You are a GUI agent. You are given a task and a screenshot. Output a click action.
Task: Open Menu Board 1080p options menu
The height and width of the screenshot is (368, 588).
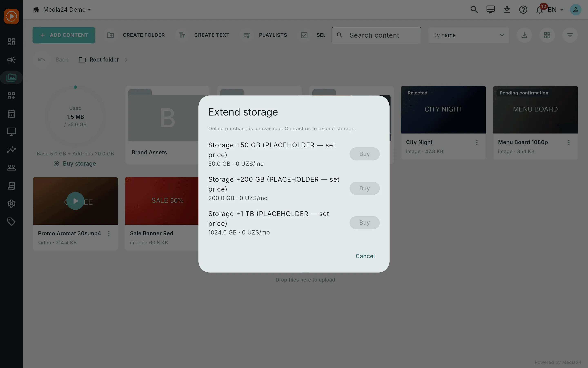coord(569,143)
